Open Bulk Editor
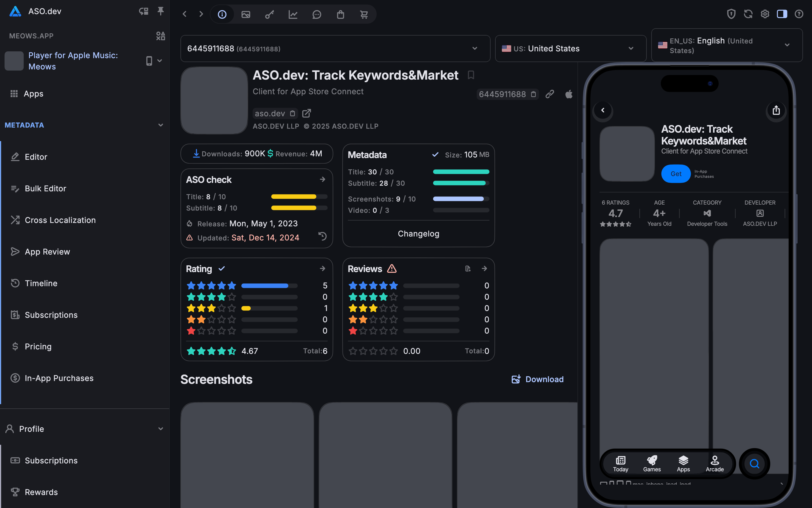This screenshot has height=508, width=812. 85,189
